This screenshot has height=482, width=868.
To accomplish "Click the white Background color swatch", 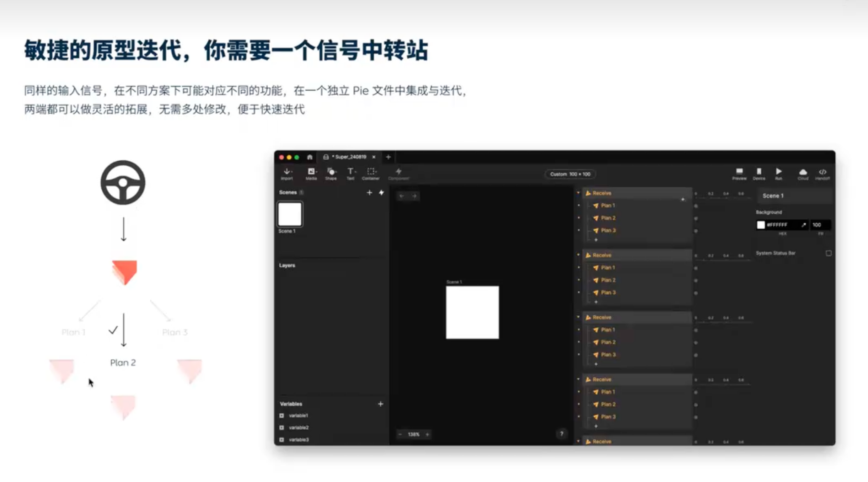I will click(x=761, y=225).
